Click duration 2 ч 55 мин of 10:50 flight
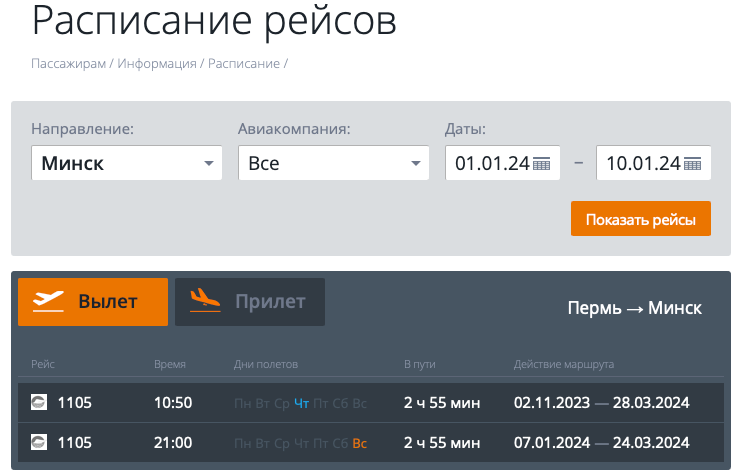This screenshot has width=735, height=476. coord(442,403)
